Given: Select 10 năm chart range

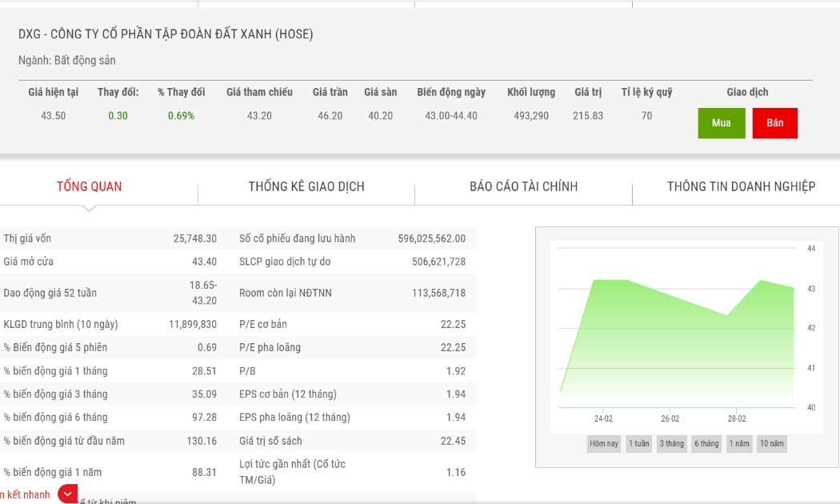Looking at the screenshot, I should (x=771, y=443).
